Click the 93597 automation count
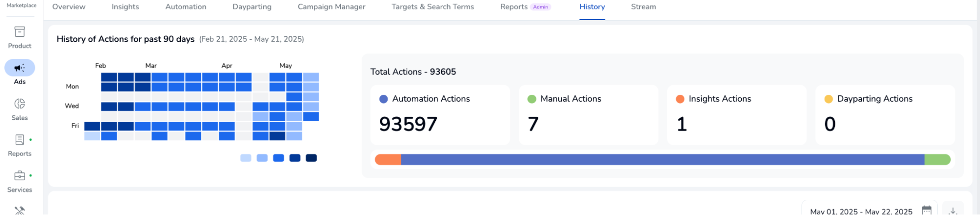 tap(408, 124)
